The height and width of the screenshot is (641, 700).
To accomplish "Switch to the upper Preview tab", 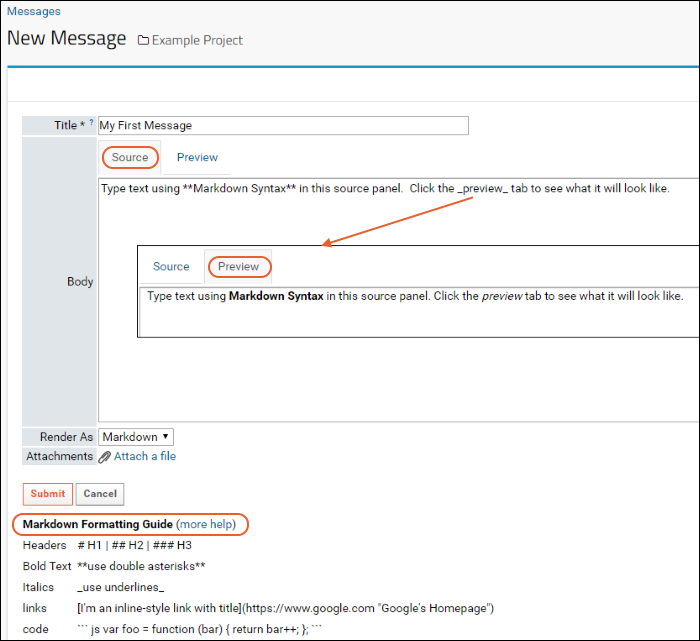I will [197, 157].
